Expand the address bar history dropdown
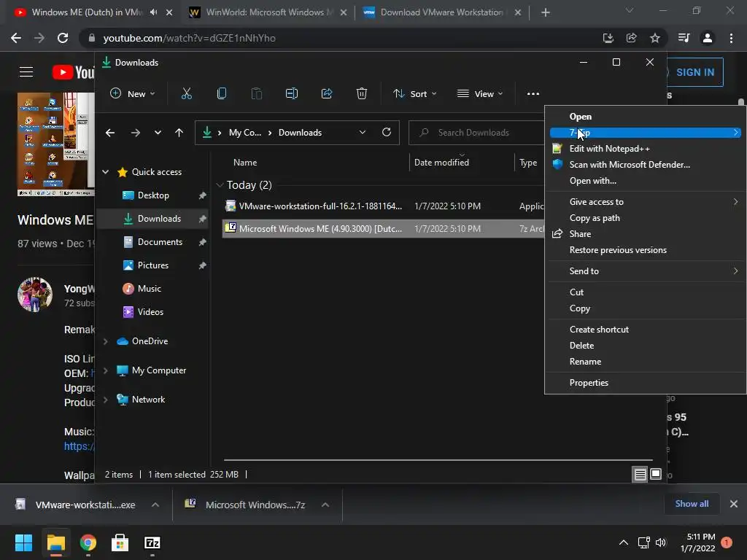 [x=363, y=133]
